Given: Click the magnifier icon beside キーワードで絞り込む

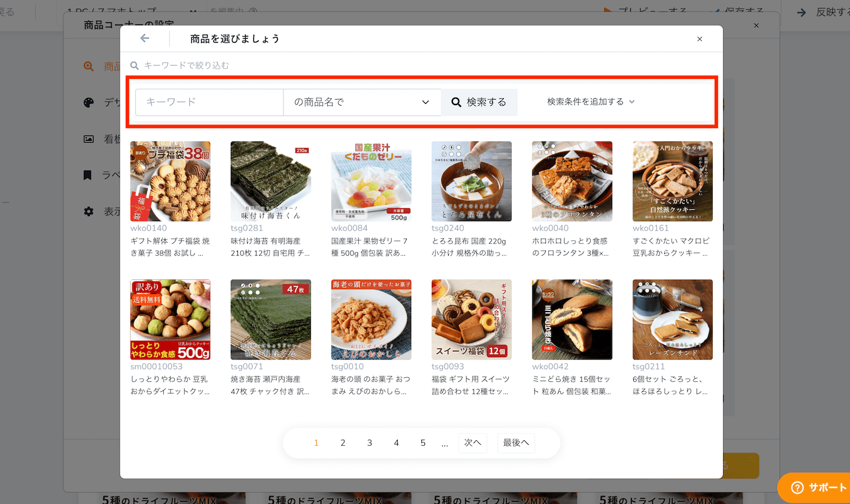Looking at the screenshot, I should pos(134,66).
